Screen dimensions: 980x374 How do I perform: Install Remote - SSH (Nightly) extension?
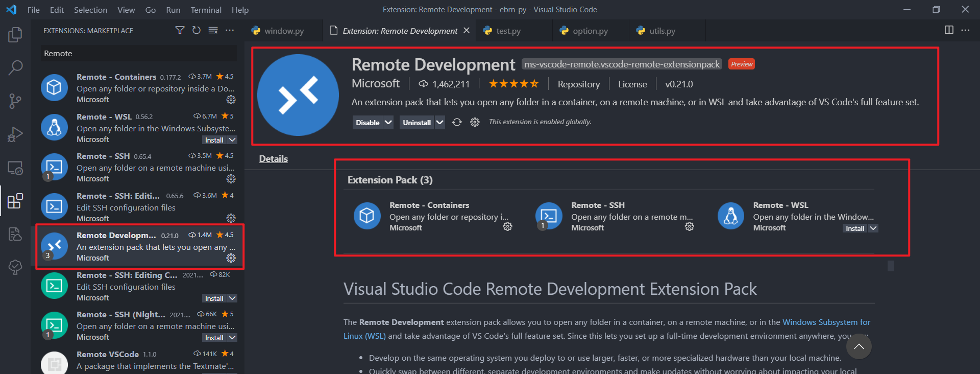214,338
